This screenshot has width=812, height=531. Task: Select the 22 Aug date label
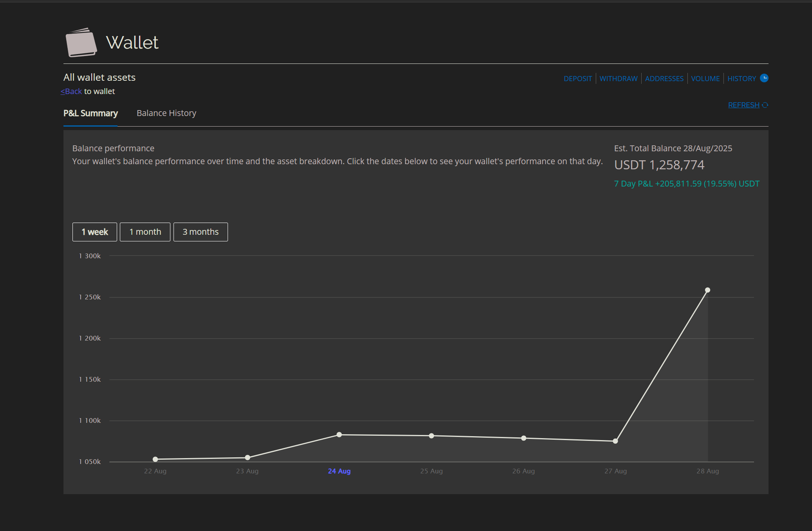coord(155,471)
